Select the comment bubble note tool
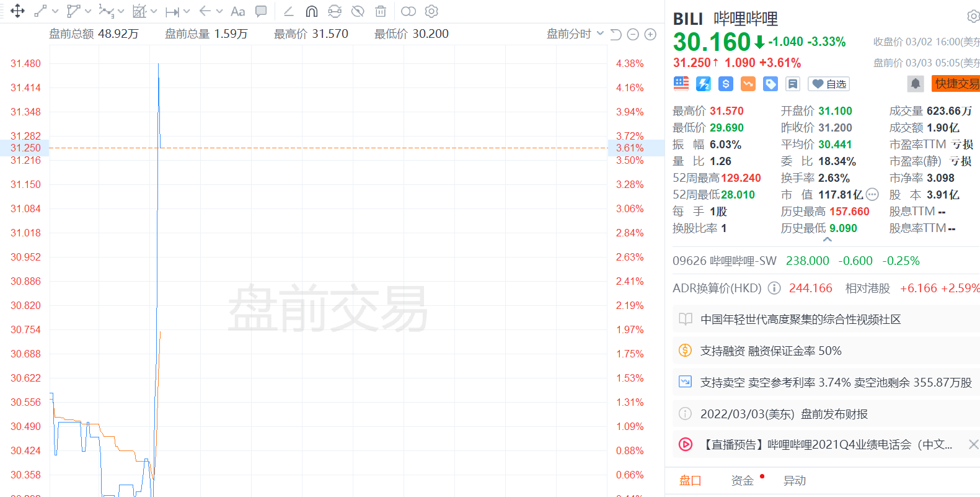The height and width of the screenshot is (497, 980). pyautogui.click(x=261, y=11)
